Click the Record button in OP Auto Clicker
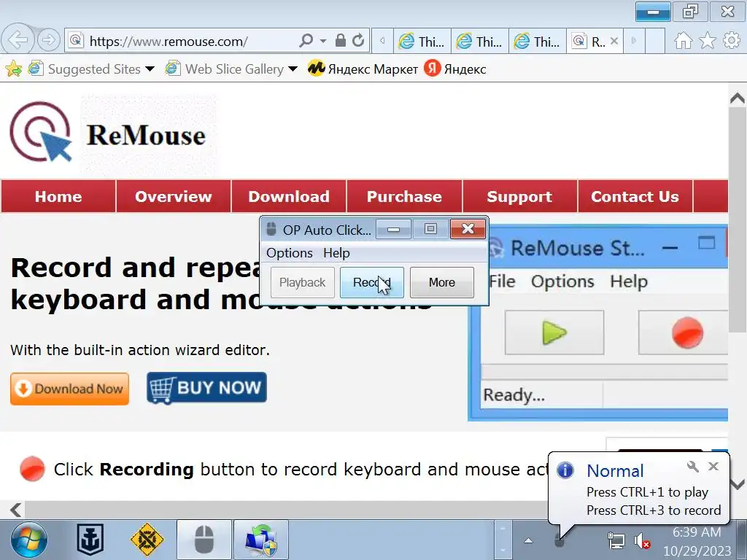 point(371,282)
